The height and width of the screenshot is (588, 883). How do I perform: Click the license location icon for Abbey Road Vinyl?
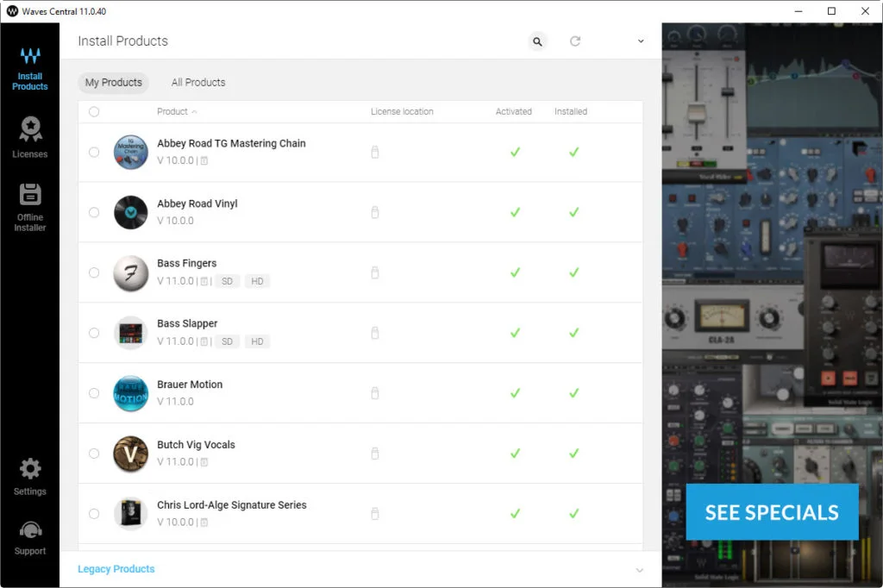[375, 212]
